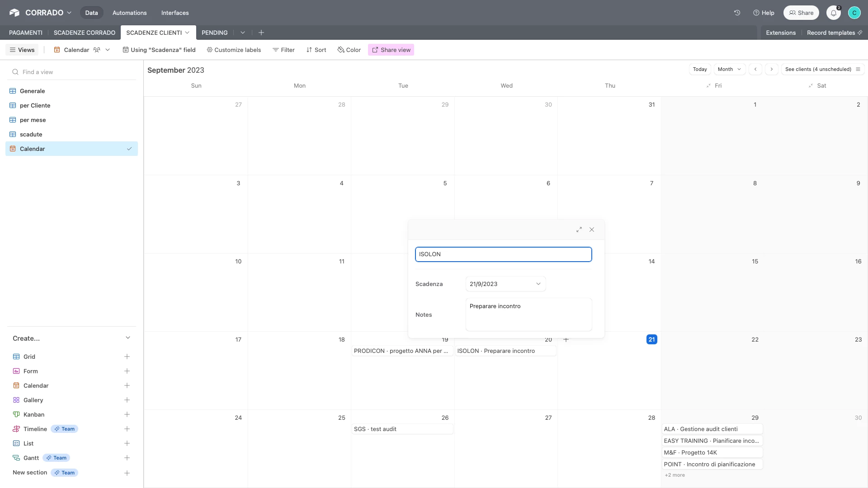Show the +2 more records link
This screenshot has height=488, width=868.
[675, 475]
